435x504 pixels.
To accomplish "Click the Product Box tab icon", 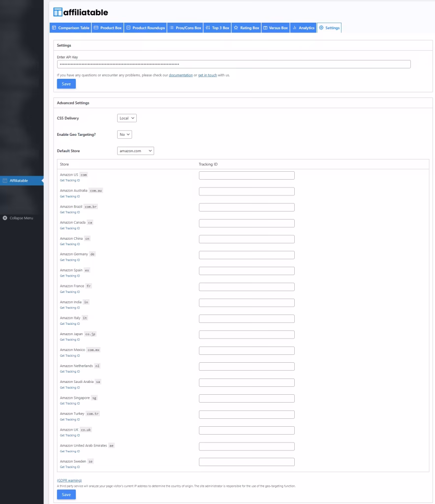I will tap(96, 28).
